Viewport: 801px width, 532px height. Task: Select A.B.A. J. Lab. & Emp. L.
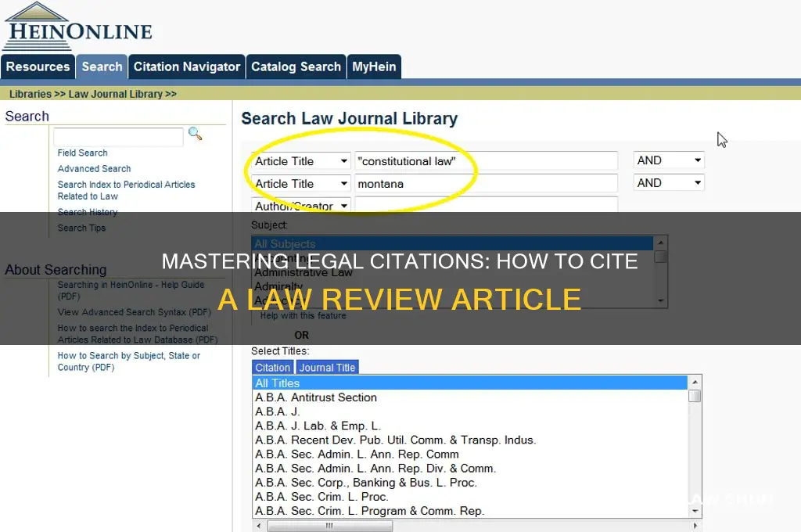point(470,426)
